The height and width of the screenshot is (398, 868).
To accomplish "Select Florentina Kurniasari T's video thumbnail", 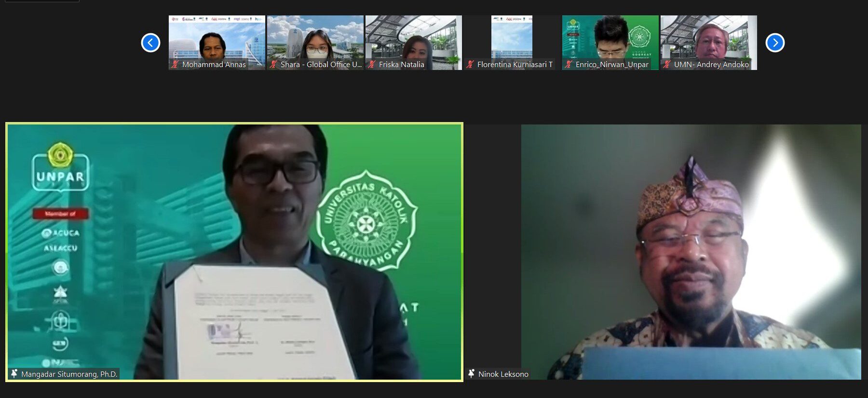I will [x=512, y=39].
